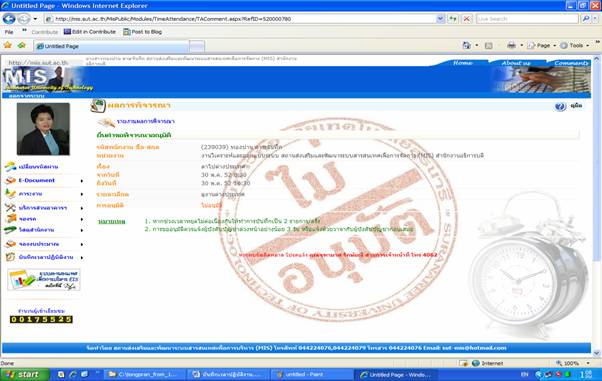602x381 pixels.
Task: Open the address bar dropdown arrow
Action: (x=440, y=18)
